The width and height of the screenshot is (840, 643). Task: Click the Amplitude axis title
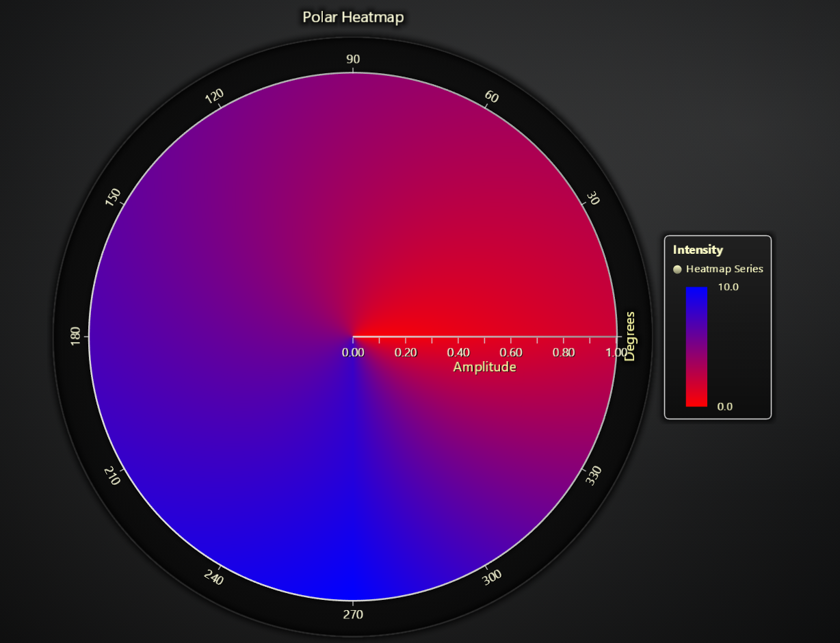pyautogui.click(x=486, y=367)
